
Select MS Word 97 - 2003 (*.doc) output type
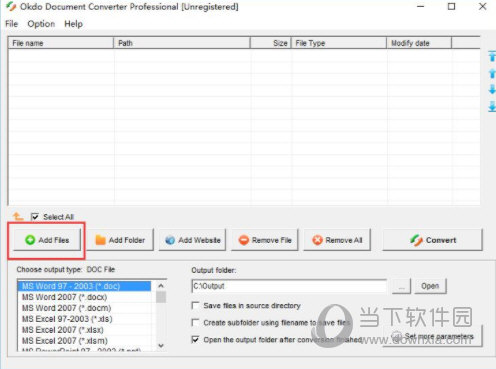click(84, 286)
